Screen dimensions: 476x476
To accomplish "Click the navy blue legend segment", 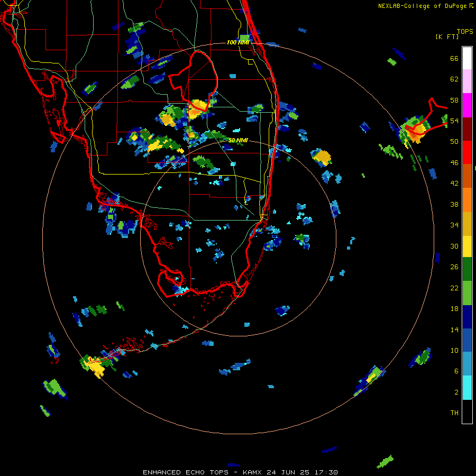I will [x=467, y=317].
